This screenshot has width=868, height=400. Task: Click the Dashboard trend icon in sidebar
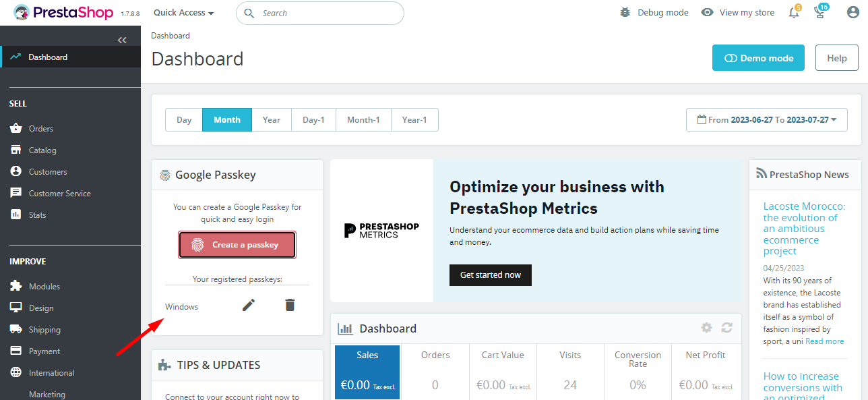pyautogui.click(x=16, y=57)
